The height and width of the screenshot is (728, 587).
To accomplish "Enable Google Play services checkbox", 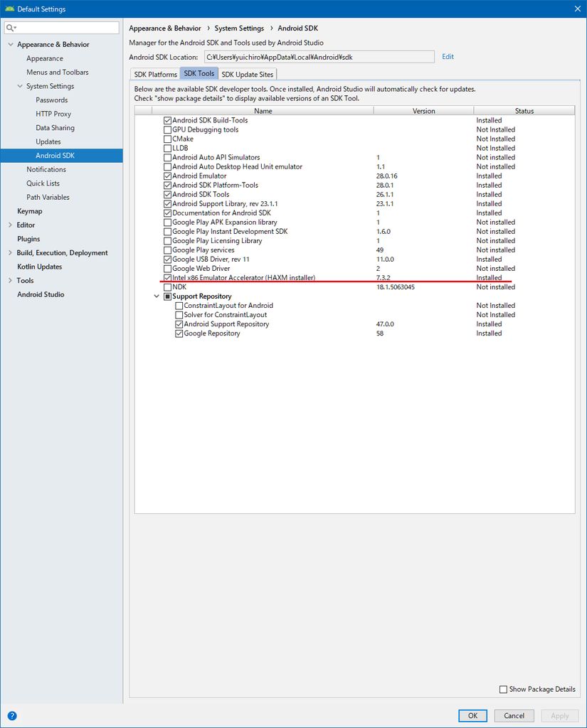I will (167, 250).
